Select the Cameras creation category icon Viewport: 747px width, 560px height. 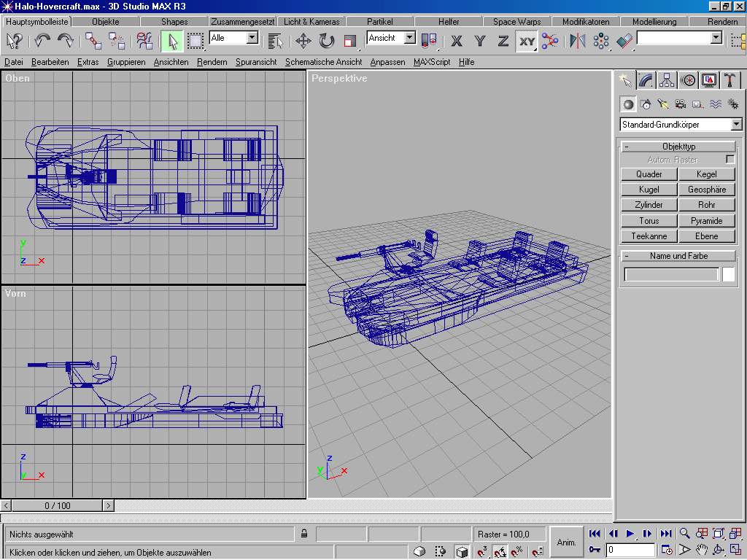pos(681,104)
